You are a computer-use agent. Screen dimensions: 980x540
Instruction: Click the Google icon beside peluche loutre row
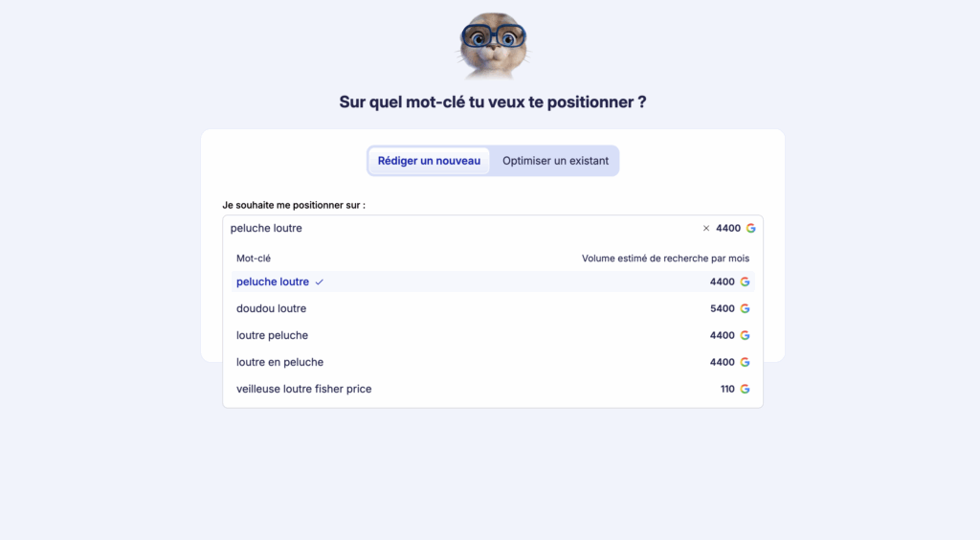745,281
